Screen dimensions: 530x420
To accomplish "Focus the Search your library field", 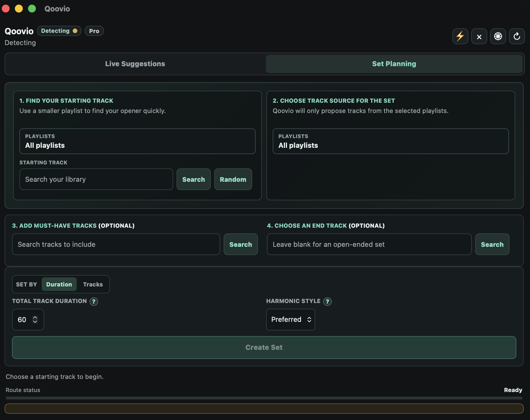I will point(96,179).
